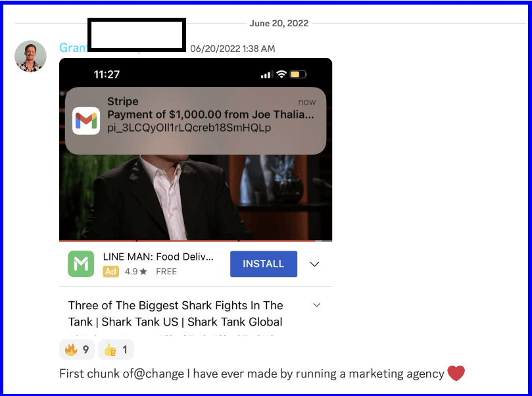Click the Grant username link
The width and height of the screenshot is (532, 396).
[73, 48]
